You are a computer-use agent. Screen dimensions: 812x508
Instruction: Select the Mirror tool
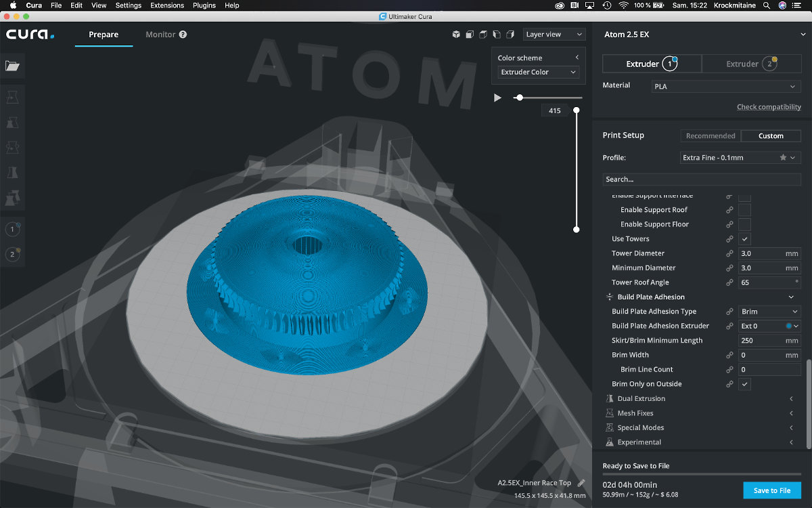pyautogui.click(x=12, y=172)
